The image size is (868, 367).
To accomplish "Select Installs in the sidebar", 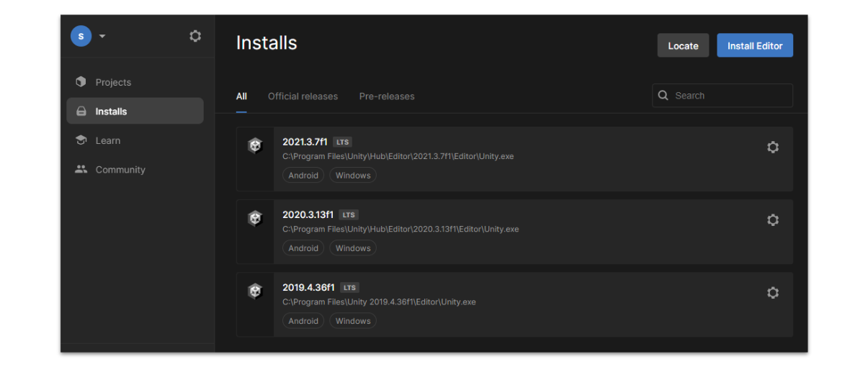I will pos(135,111).
